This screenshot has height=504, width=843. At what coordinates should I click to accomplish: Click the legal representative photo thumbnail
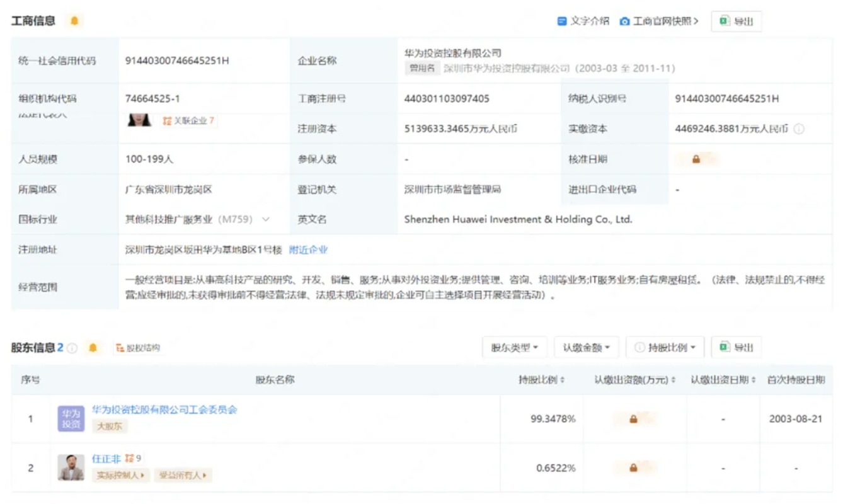[139, 120]
